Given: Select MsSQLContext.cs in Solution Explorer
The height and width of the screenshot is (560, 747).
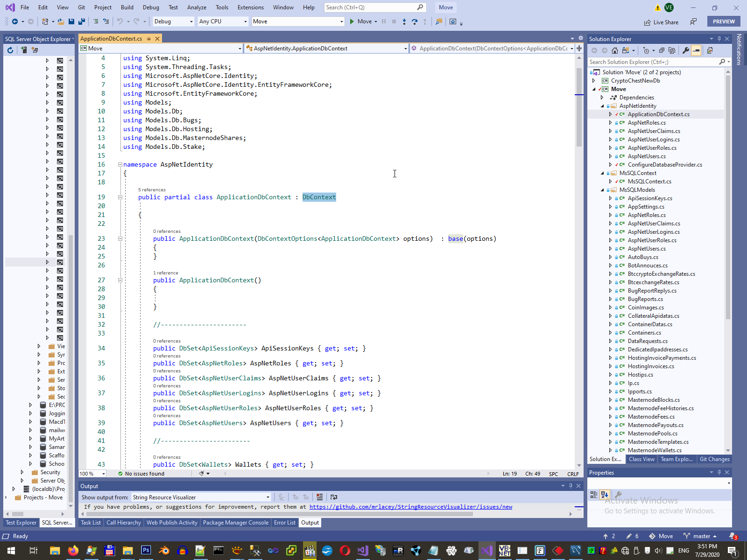Looking at the screenshot, I should (x=649, y=182).
